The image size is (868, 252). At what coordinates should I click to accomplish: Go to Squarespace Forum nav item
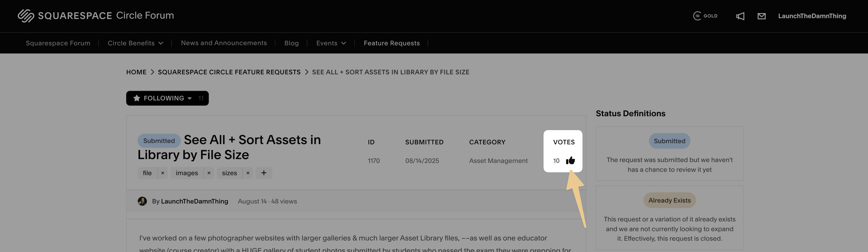58,43
